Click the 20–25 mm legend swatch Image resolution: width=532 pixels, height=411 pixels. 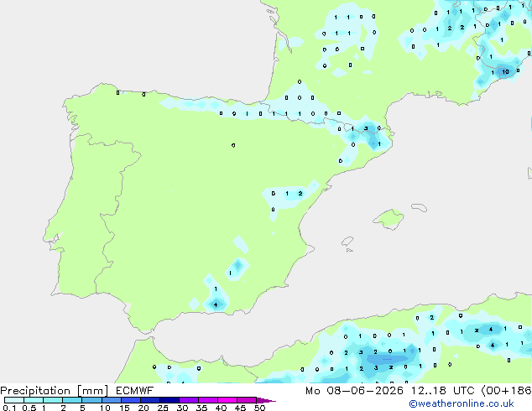(x=149, y=400)
